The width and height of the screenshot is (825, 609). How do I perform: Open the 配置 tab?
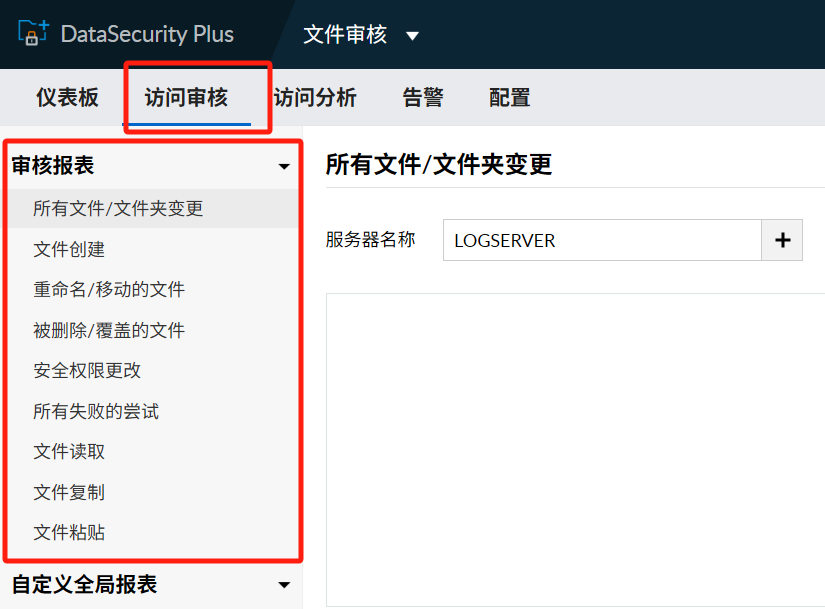click(x=509, y=97)
